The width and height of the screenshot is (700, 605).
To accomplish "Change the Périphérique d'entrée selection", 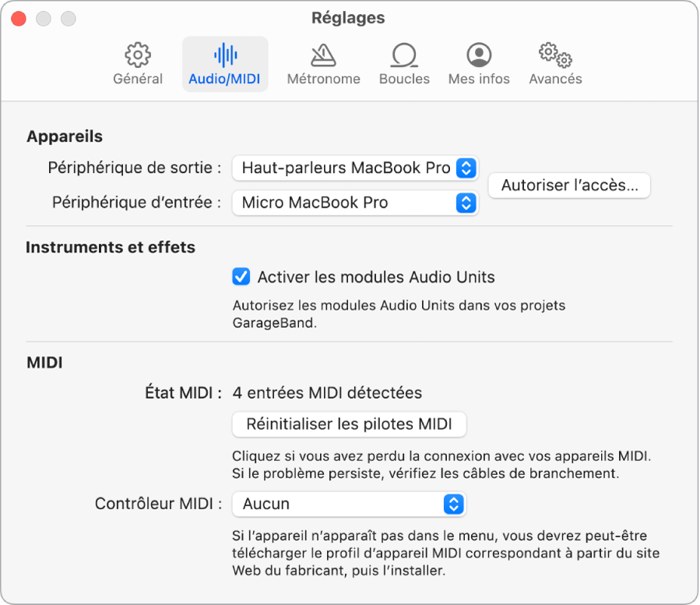I will pyautogui.click(x=354, y=202).
